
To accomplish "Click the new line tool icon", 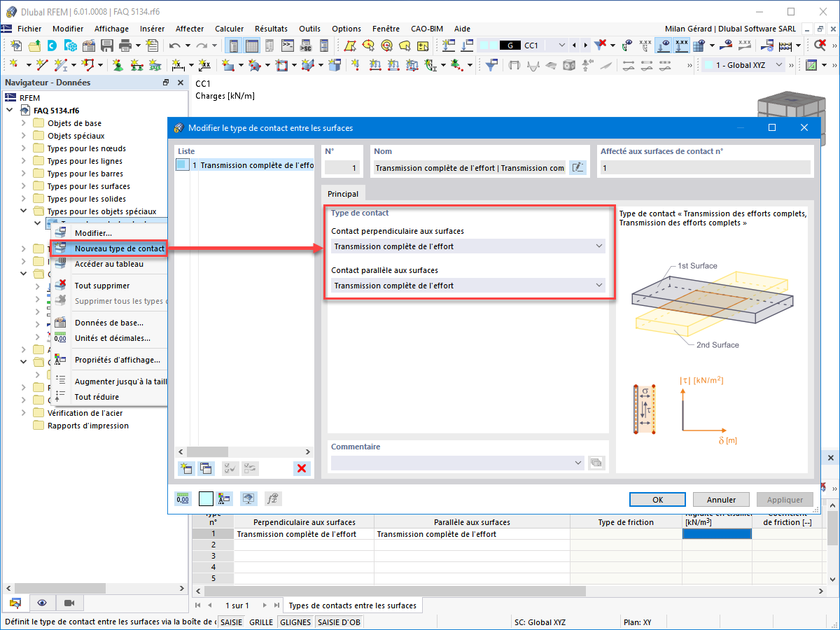I will point(43,65).
